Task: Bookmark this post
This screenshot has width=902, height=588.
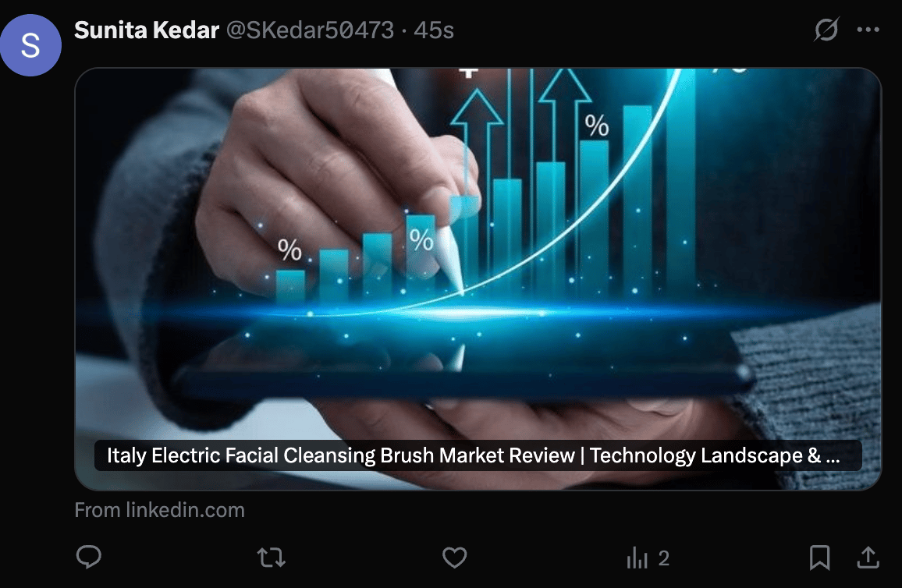Action: pos(820,558)
